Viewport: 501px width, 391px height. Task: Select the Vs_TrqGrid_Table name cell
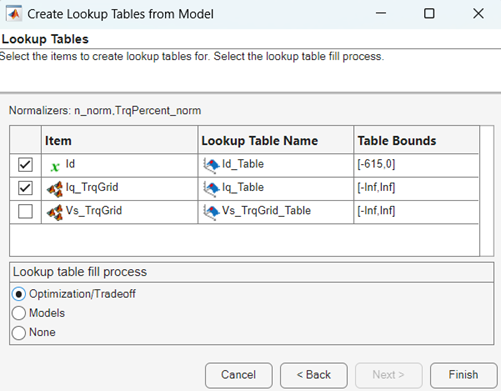coord(276,212)
